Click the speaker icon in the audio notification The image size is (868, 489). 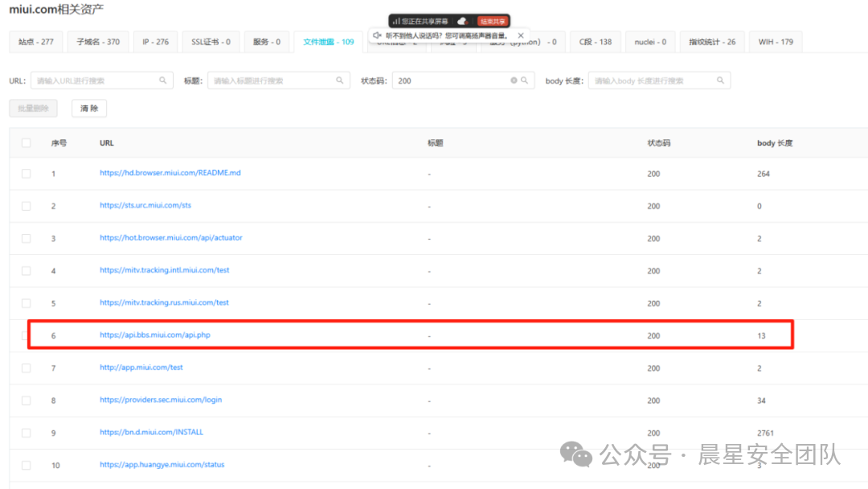coord(377,35)
